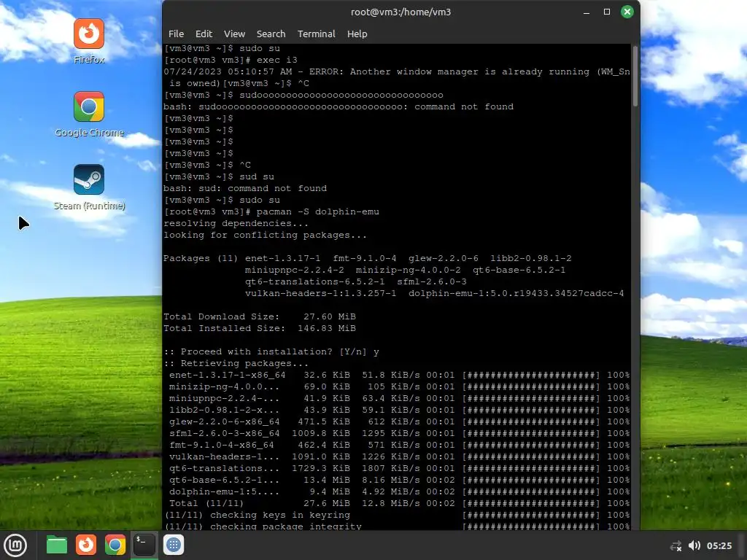
Task: Select the Terminal taskbar button
Action: [144, 545]
